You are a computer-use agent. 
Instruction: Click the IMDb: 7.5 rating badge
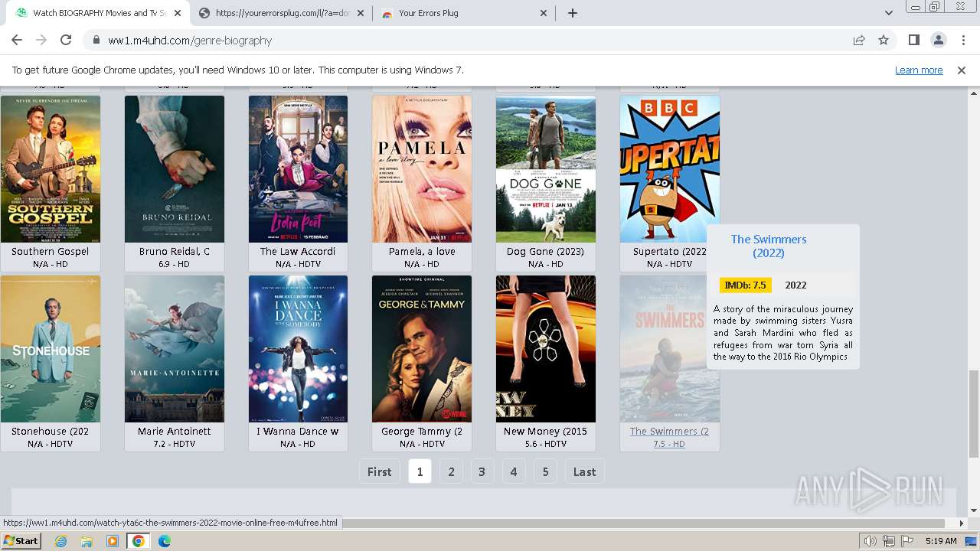pos(745,285)
